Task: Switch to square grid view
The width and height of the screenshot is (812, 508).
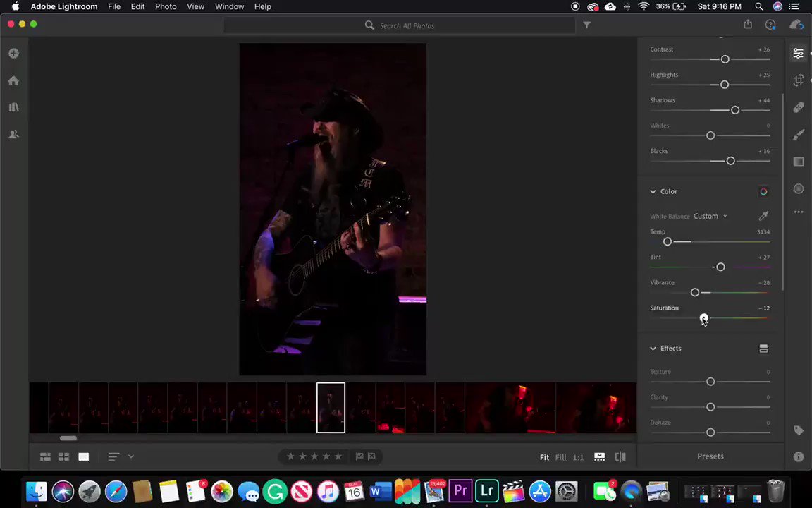Action: point(64,456)
